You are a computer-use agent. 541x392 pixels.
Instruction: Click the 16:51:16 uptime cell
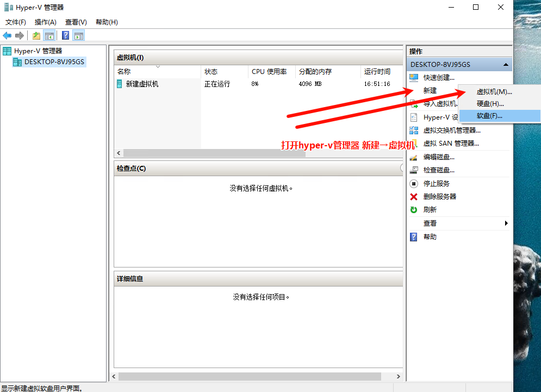click(x=377, y=84)
